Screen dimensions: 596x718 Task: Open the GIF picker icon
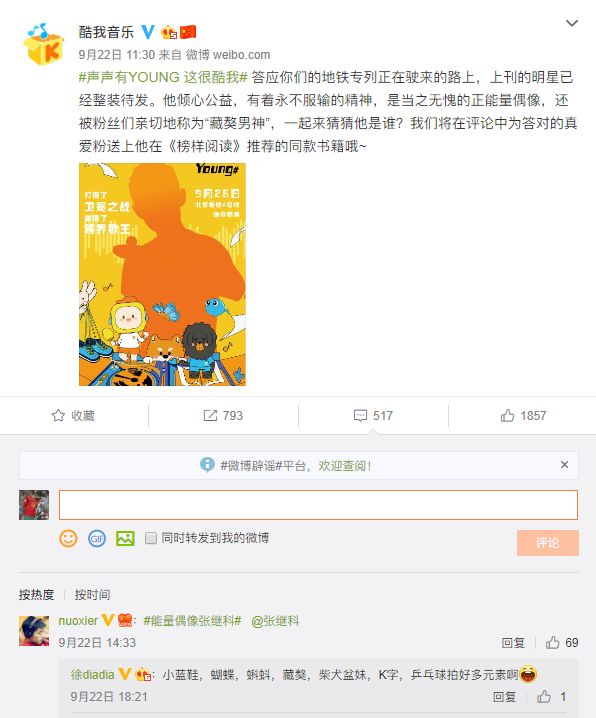pyautogui.click(x=97, y=538)
